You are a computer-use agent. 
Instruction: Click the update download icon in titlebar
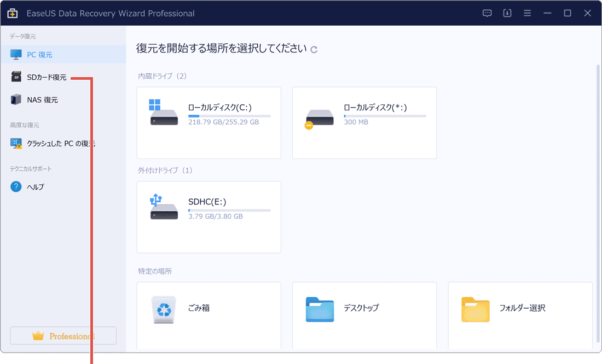point(507,13)
